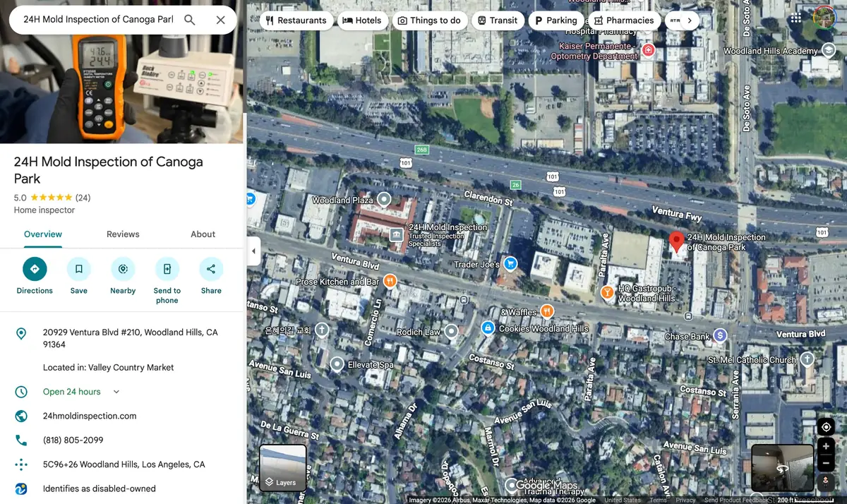
Task: Click the red pin for 24H Mold Inspection
Action: [x=676, y=241]
